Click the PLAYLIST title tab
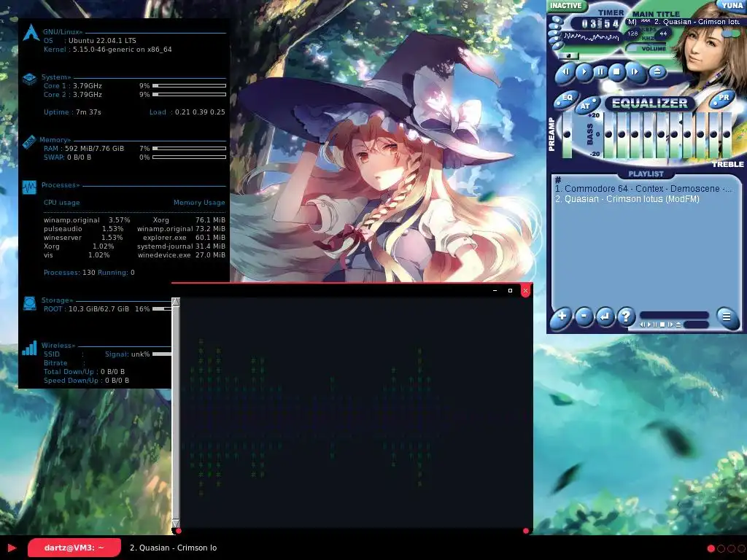This screenshot has width=747, height=560. [646, 174]
